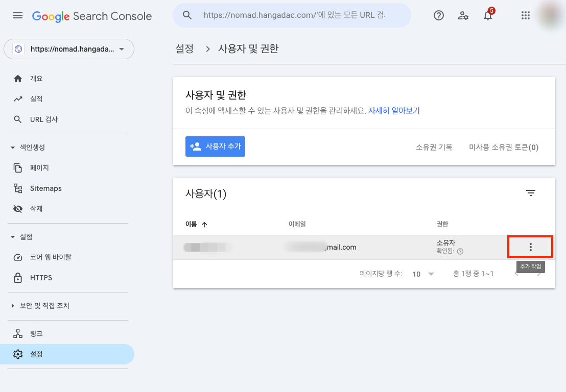Viewport: 566px width, 392px height.
Task: Click the URL search input field
Action: point(291,15)
